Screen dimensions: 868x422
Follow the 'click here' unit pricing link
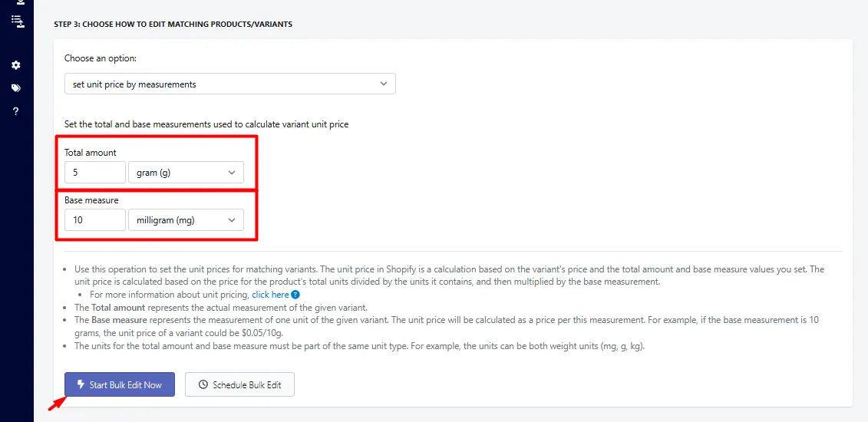click(x=270, y=295)
